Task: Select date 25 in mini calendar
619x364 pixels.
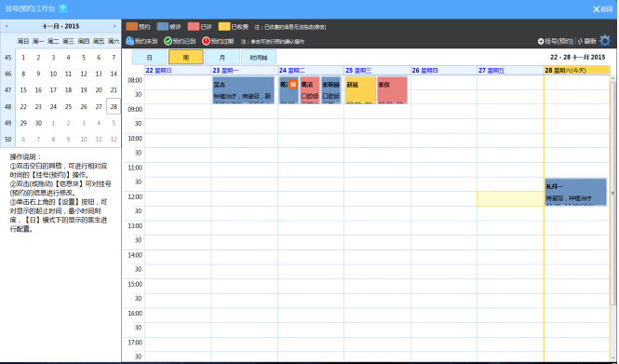Action: coord(68,107)
